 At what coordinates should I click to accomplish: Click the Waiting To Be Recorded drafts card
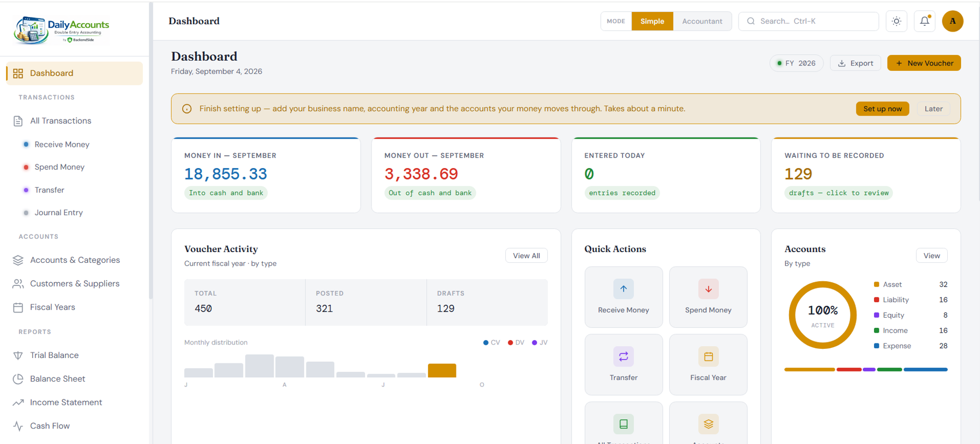point(865,175)
